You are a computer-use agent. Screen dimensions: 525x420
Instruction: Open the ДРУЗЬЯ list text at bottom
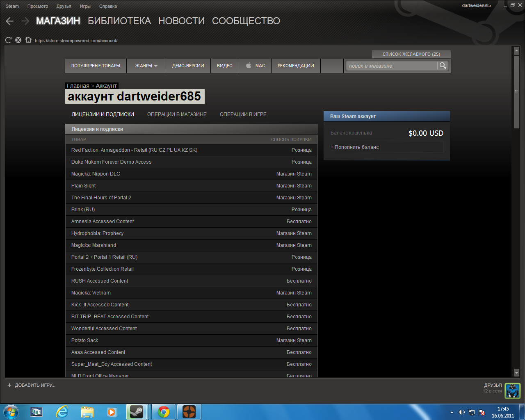(x=493, y=385)
